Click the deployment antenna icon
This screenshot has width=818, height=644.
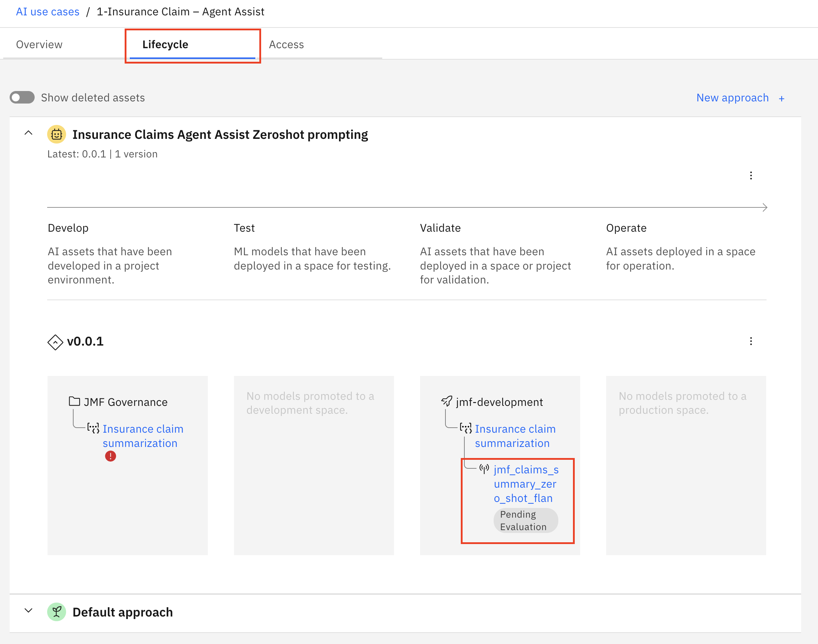click(484, 469)
